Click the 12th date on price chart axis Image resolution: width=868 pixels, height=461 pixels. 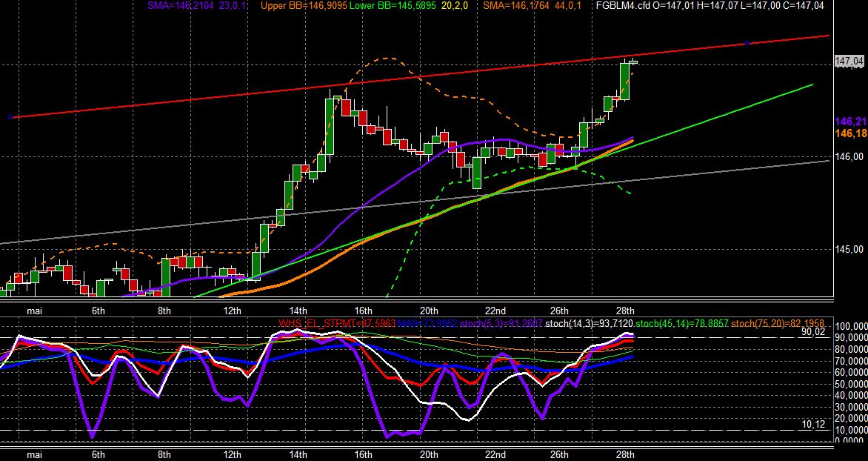point(233,311)
